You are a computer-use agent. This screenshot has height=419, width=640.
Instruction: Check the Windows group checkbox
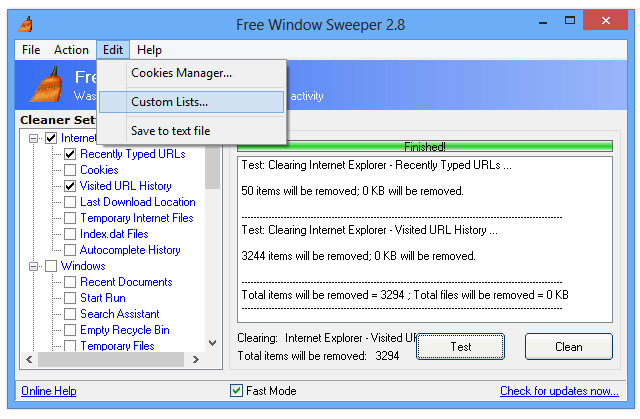51,266
